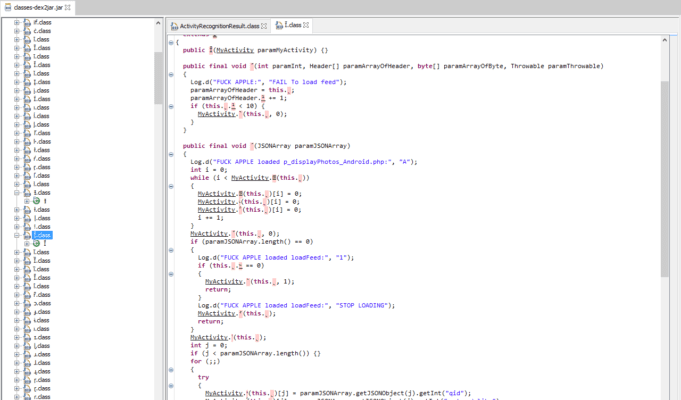Click the class file icon on ActivityRecognitionResult tab

click(x=174, y=26)
